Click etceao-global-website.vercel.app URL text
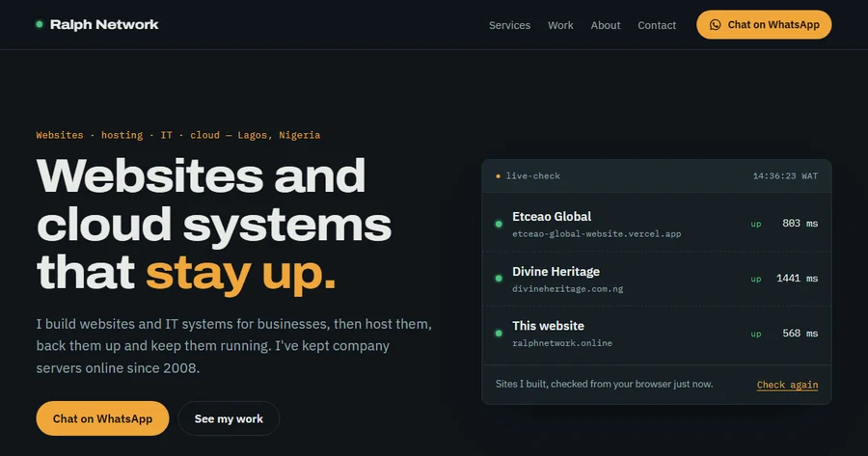868x456 pixels. [x=596, y=234]
